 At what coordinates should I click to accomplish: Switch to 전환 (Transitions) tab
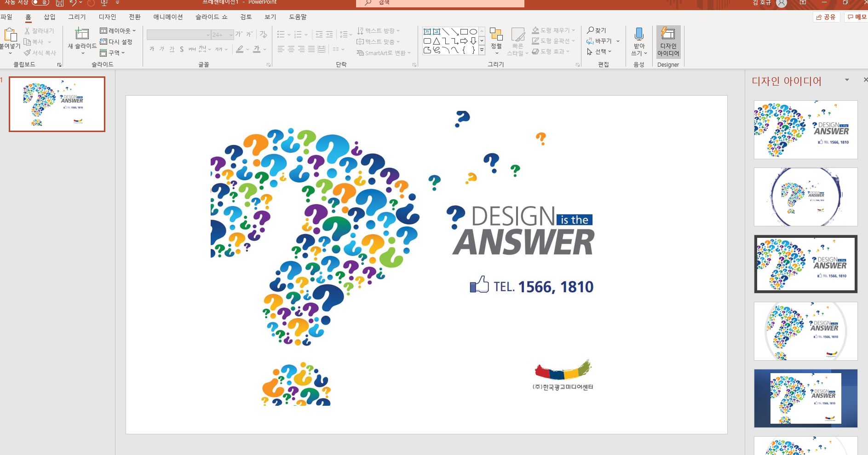(135, 17)
